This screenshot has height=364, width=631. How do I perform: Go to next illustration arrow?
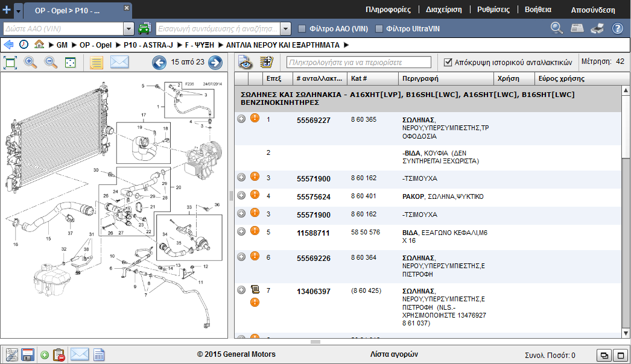pyautogui.click(x=215, y=62)
